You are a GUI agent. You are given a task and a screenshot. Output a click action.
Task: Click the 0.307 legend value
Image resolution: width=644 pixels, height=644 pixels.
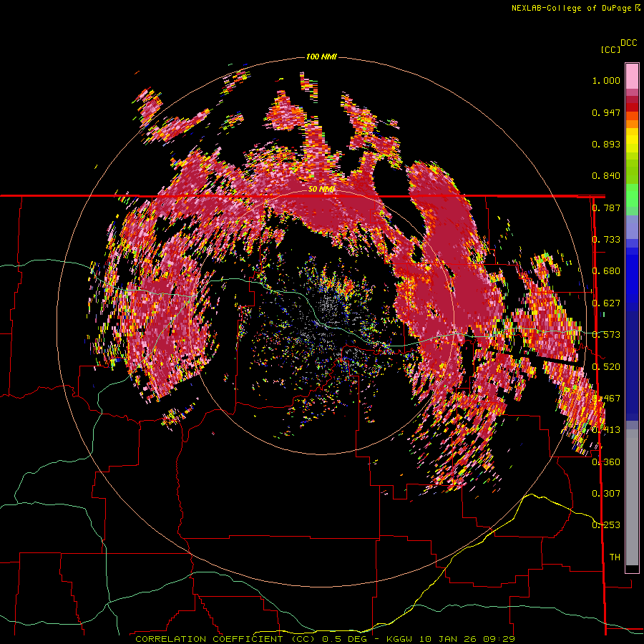click(606, 494)
